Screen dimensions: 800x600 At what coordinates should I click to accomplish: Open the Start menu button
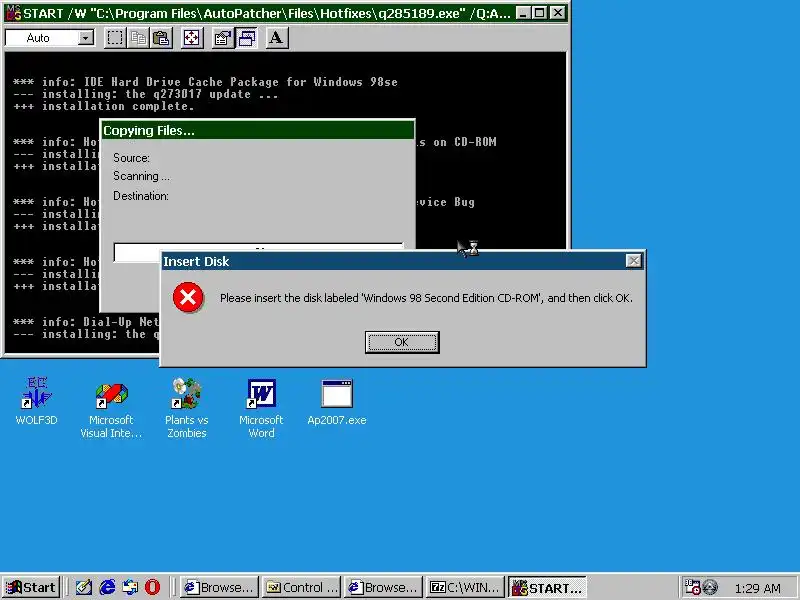[31, 587]
